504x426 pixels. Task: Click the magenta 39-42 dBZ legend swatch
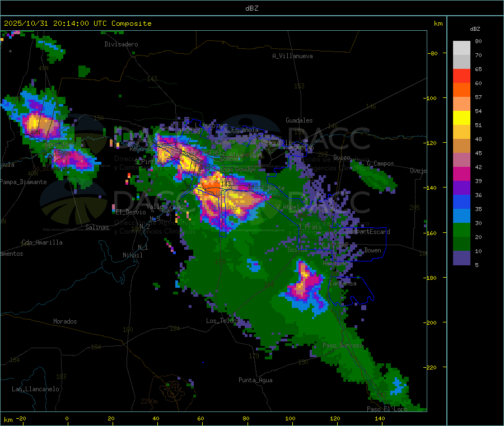pyautogui.click(x=461, y=174)
